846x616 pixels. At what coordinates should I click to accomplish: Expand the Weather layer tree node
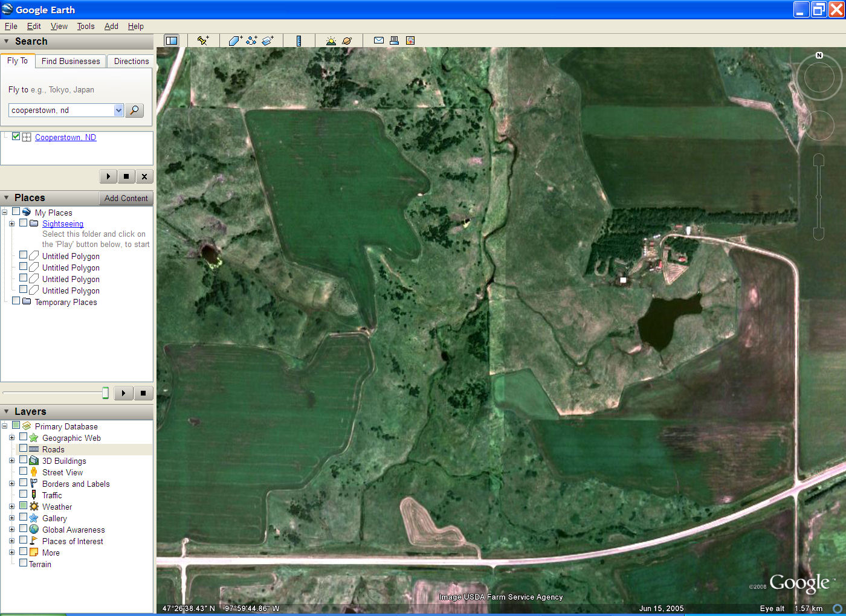click(11, 507)
